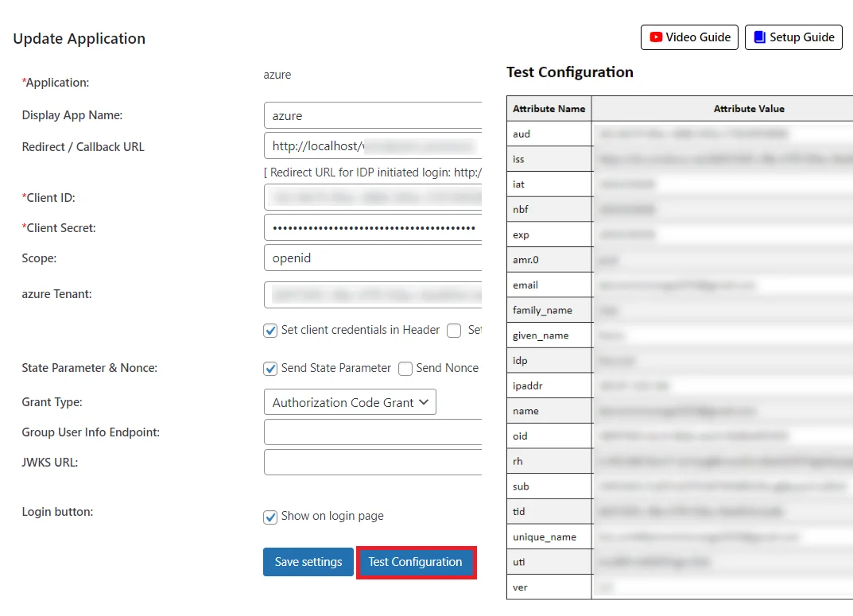
Task: Click the Attribute Name column header
Action: click(x=549, y=109)
